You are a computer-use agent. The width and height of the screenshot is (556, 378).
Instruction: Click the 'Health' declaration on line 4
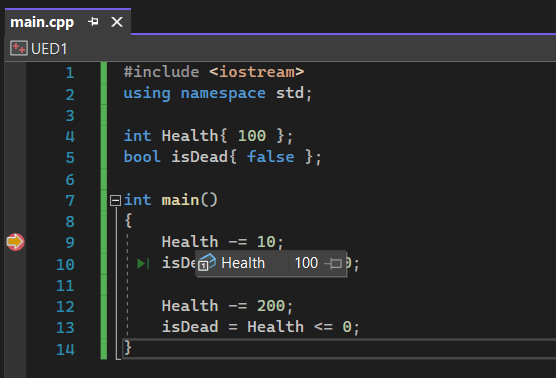point(190,136)
